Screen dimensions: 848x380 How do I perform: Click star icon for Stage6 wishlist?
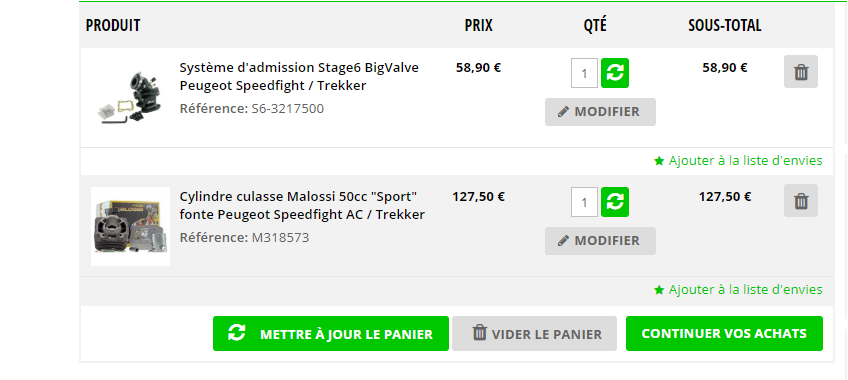[x=659, y=161]
